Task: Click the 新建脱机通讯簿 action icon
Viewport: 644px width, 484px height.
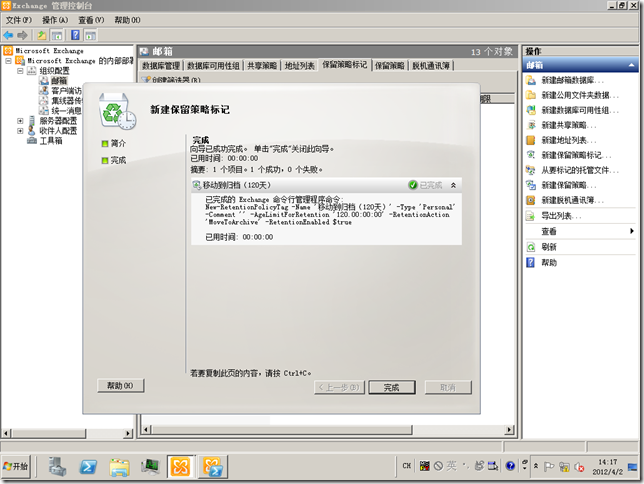Action: coord(531,200)
